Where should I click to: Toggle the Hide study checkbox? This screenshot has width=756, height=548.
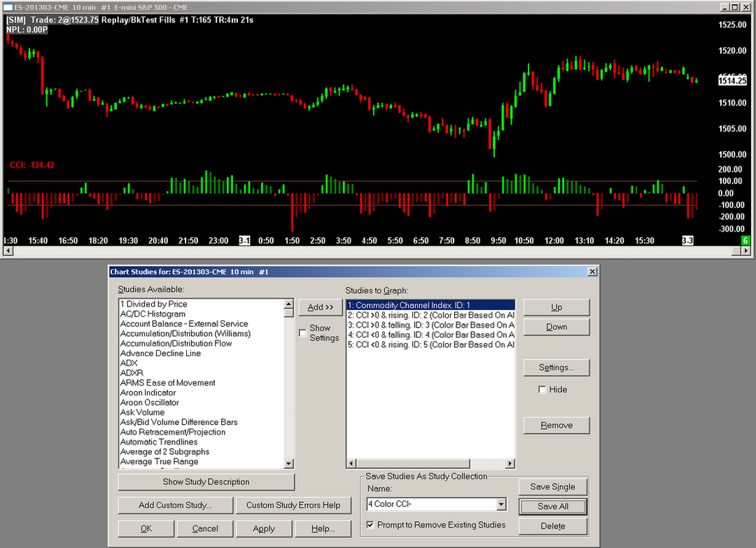pyautogui.click(x=542, y=390)
